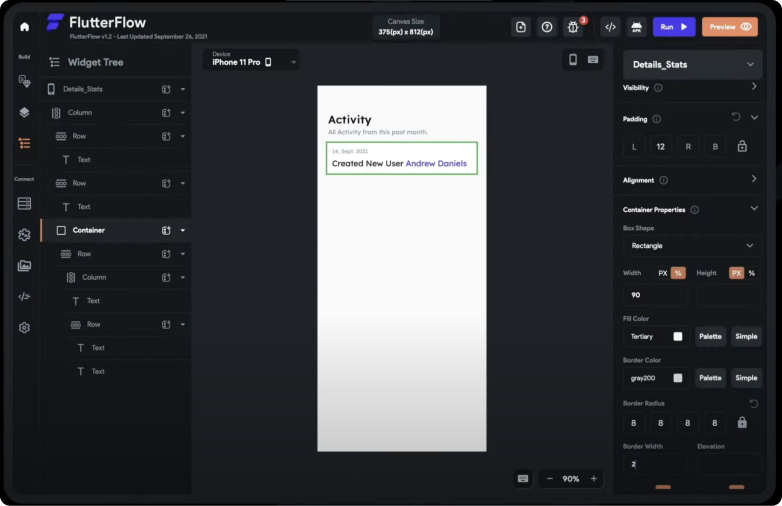Open the Details_Stats header dropdown
The image size is (782, 506).
pos(692,64)
